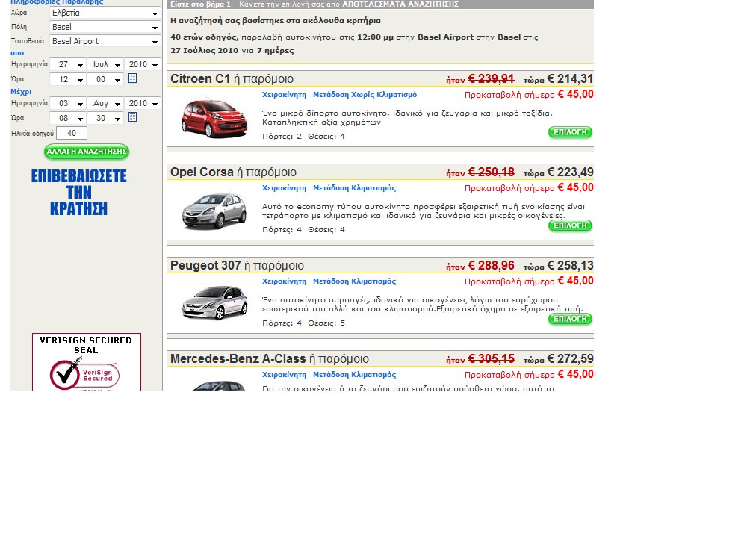Click Μετάδοση Κλιματισμός link under Mercedes-Benz A-Class
This screenshot has width=747, height=560.
[354, 375]
